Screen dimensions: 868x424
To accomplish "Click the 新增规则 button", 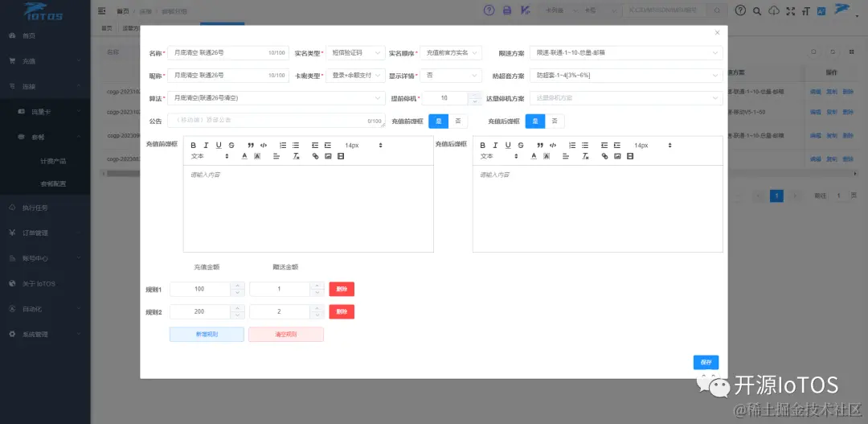I will point(207,334).
